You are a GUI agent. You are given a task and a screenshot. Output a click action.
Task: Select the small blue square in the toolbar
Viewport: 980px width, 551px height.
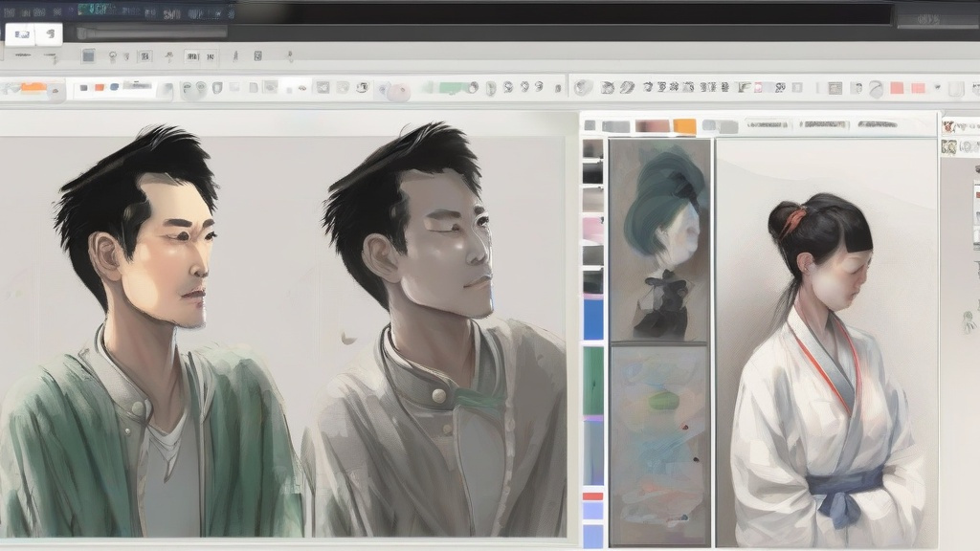[x=115, y=88]
